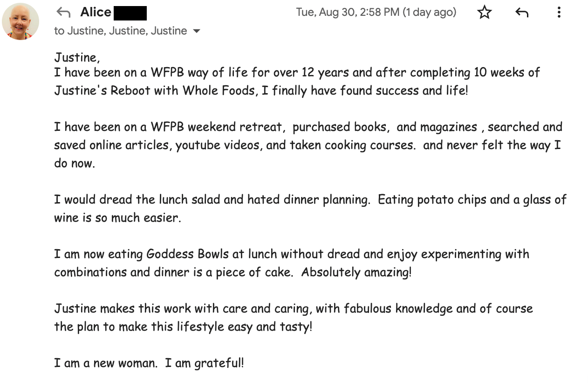Click the black redacted box after Alice
This screenshot has height=387, width=588.
[130, 13]
